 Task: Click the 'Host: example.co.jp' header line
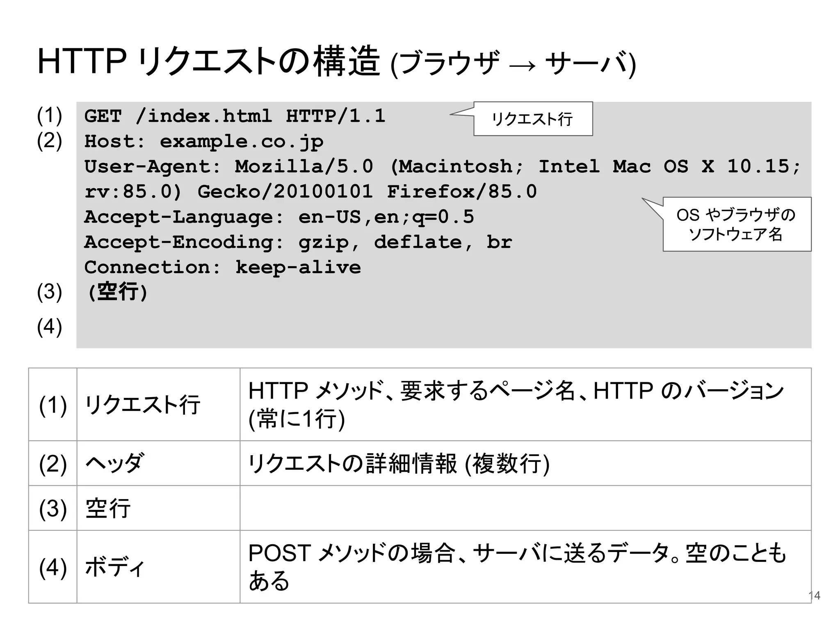[x=204, y=142]
